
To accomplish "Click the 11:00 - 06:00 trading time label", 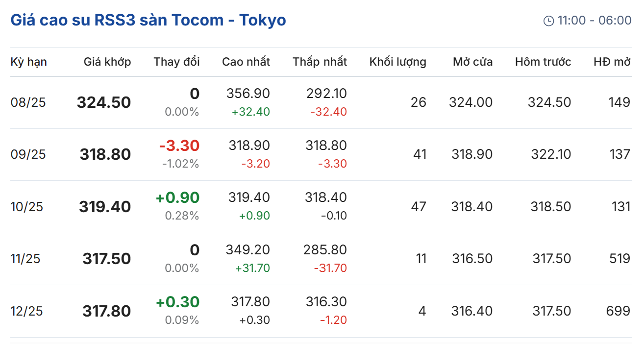I will click(x=594, y=21).
